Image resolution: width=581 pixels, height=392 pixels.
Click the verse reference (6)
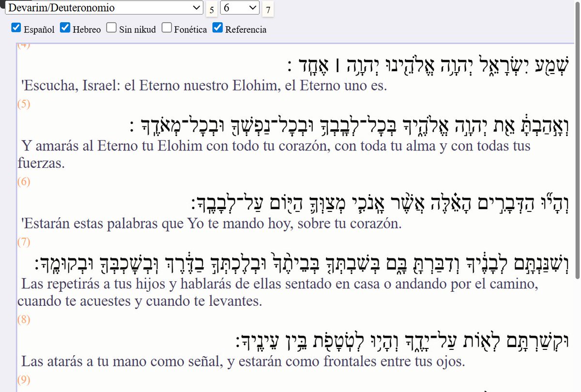(x=24, y=181)
